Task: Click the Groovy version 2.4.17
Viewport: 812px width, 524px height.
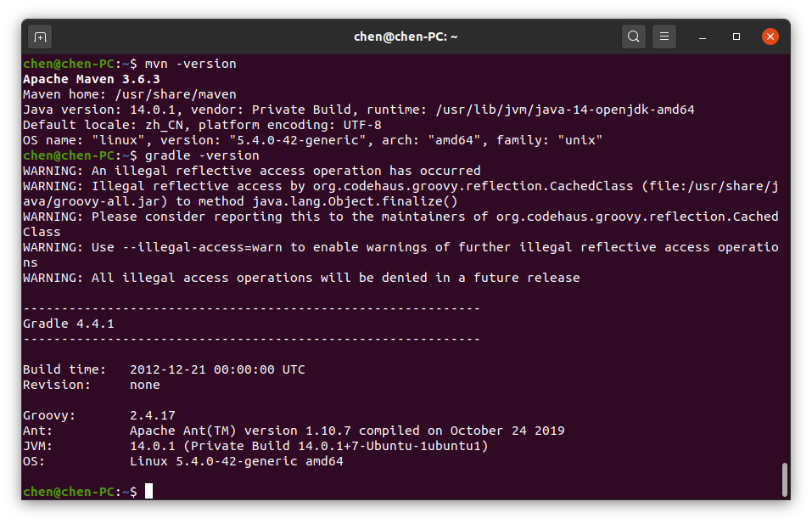Action: [x=153, y=415]
